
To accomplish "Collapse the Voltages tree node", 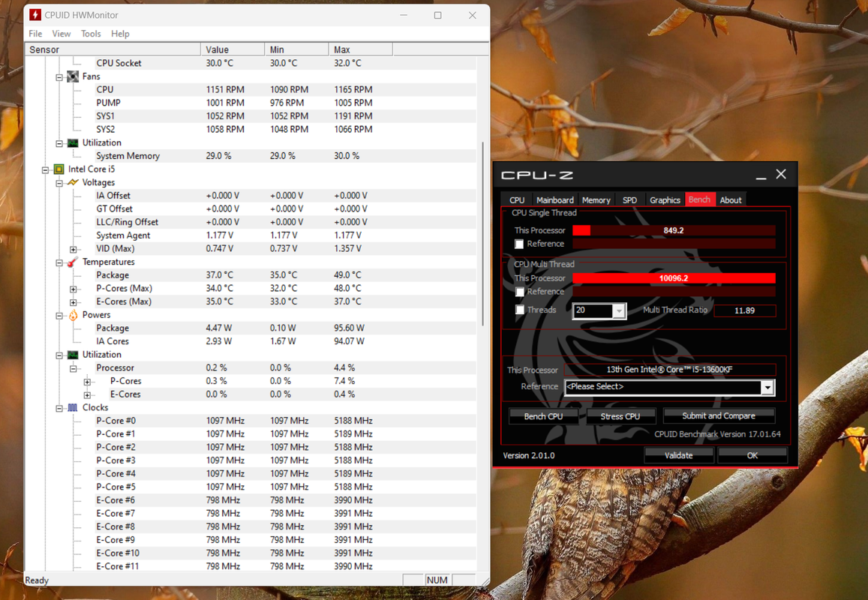I will (x=59, y=183).
